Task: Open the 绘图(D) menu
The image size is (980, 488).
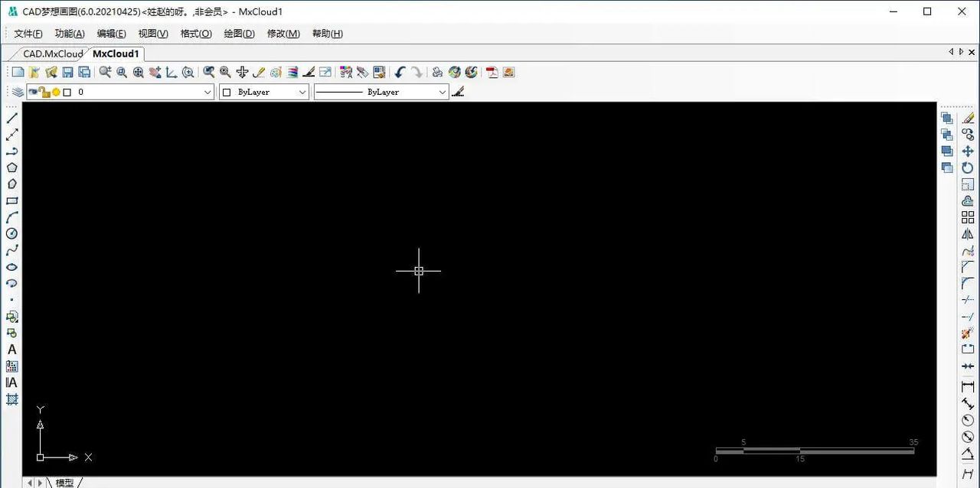Action: click(239, 34)
